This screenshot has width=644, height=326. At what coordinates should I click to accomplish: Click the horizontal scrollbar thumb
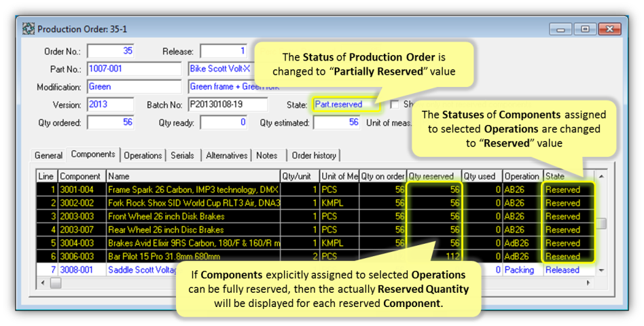(x=56, y=283)
